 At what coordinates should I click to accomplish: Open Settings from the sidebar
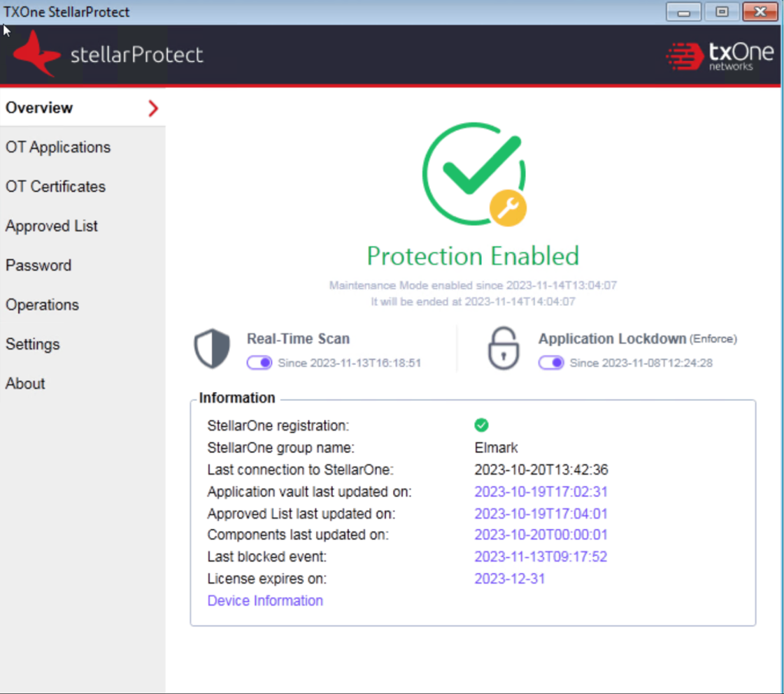point(33,345)
